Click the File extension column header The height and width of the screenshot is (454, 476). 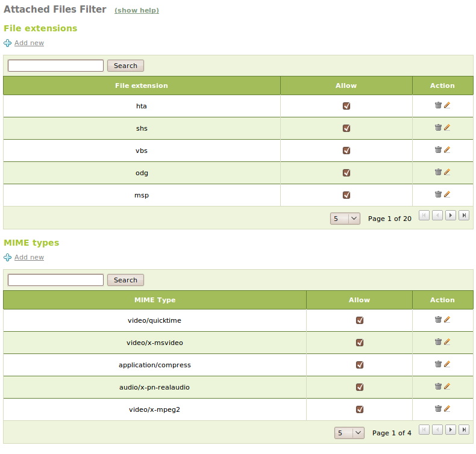point(142,86)
